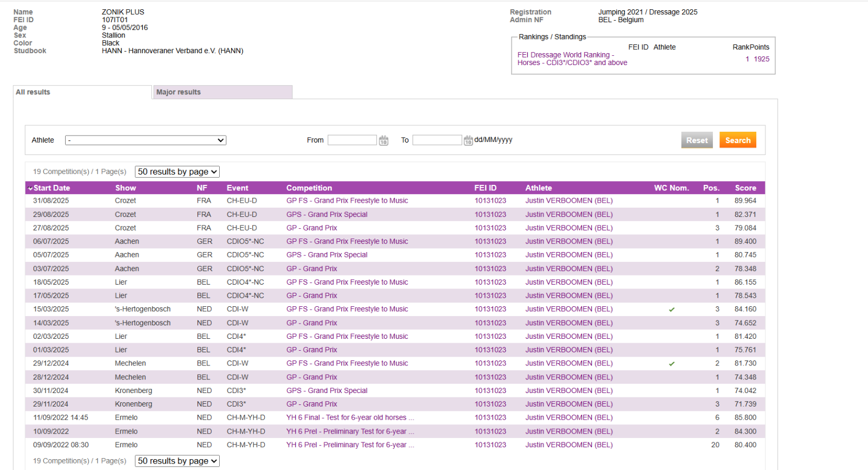Open the 1925 rank points link

(x=762, y=59)
